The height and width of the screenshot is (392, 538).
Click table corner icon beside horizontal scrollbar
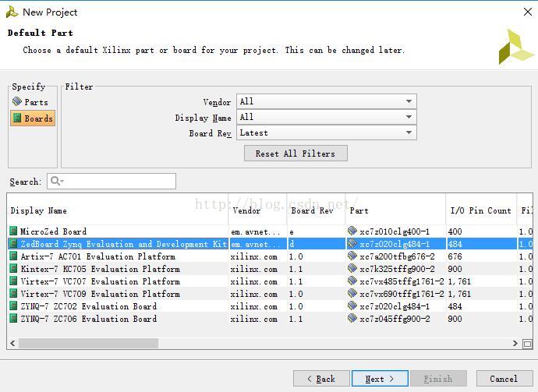click(x=527, y=344)
